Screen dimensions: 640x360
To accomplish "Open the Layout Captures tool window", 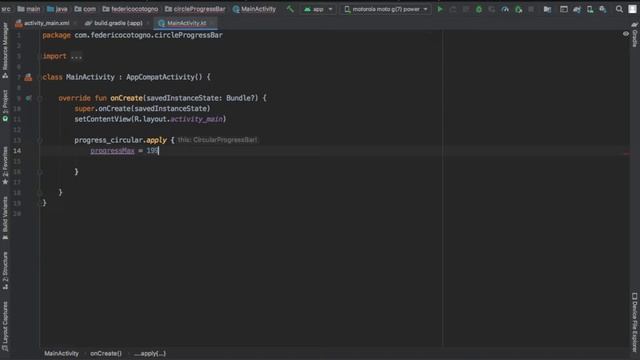I will tap(5, 326).
